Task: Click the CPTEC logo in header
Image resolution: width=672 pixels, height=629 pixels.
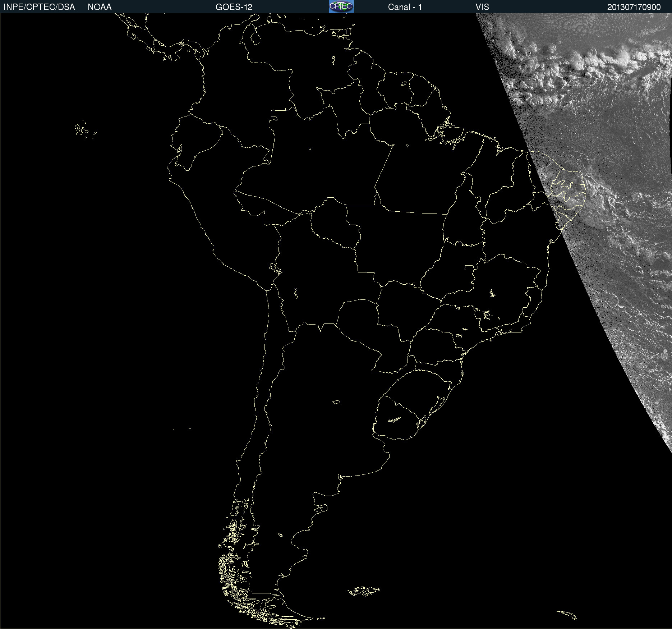Action: click(341, 6)
